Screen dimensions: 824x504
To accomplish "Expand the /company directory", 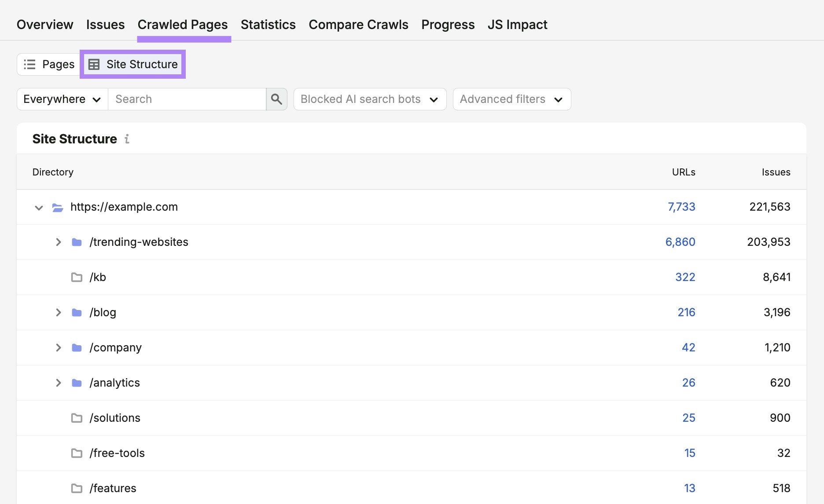I will pos(58,347).
